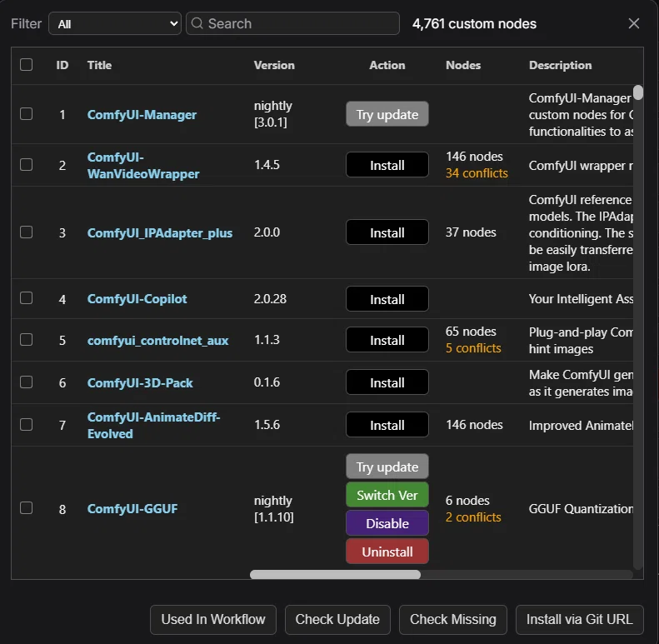Image resolution: width=659 pixels, height=644 pixels.
Task: Sort by the Version column header
Action: [274, 65]
